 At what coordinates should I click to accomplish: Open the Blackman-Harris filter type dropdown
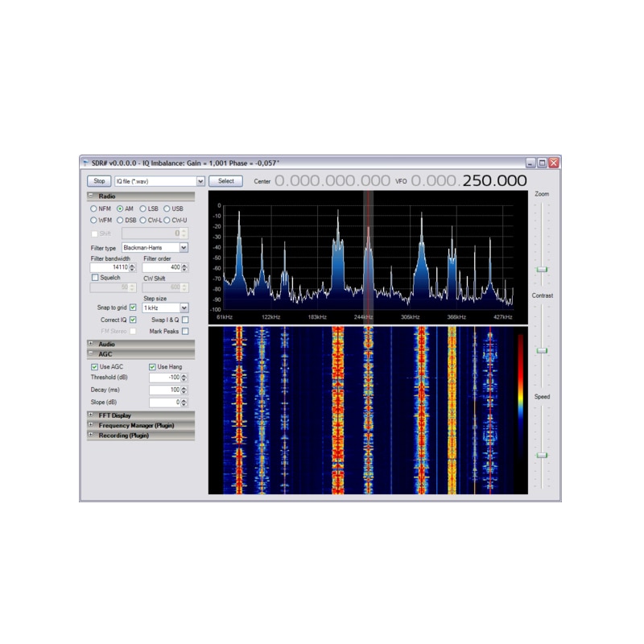click(x=184, y=247)
